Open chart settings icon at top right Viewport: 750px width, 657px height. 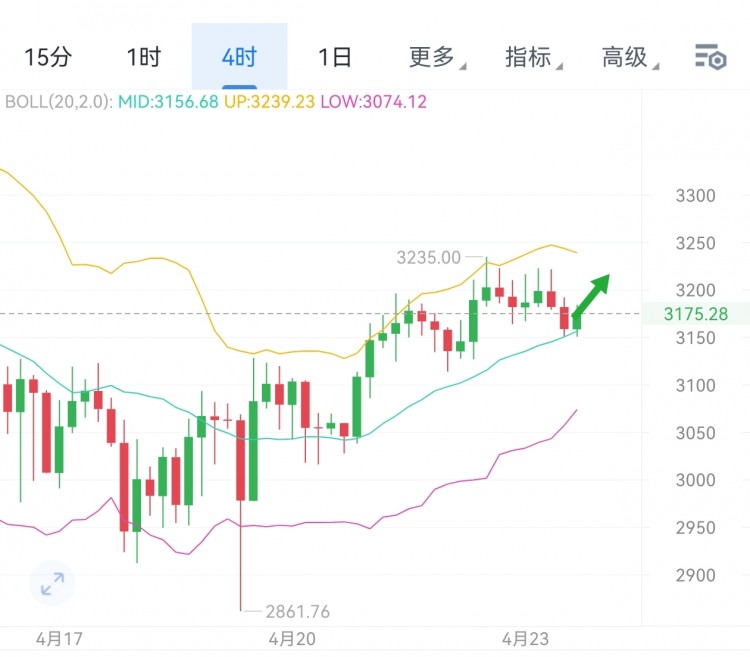(x=710, y=57)
